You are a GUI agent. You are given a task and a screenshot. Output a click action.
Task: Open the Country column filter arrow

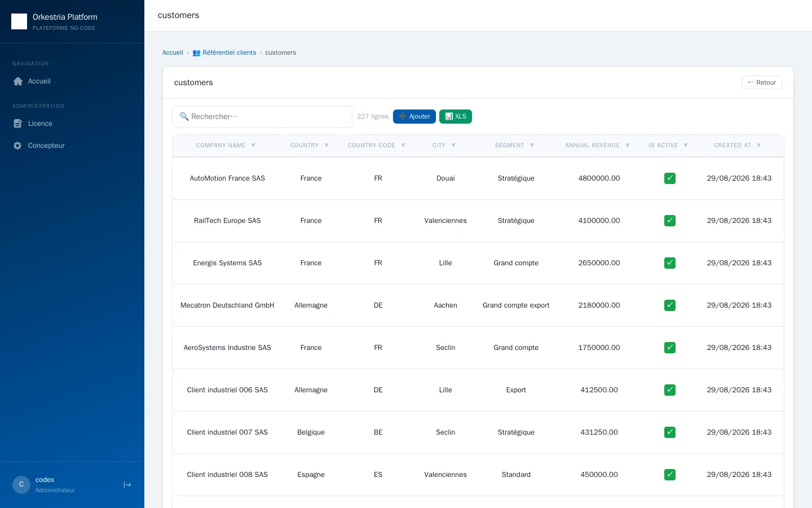pos(326,146)
